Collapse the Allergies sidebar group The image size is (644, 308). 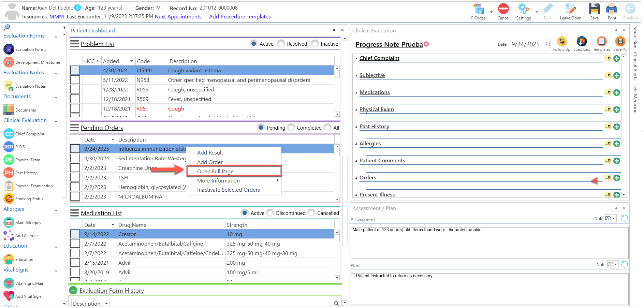[56, 210]
